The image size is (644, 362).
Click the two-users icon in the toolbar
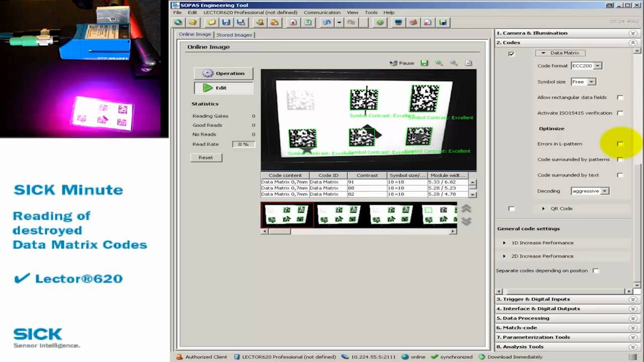coord(274,22)
